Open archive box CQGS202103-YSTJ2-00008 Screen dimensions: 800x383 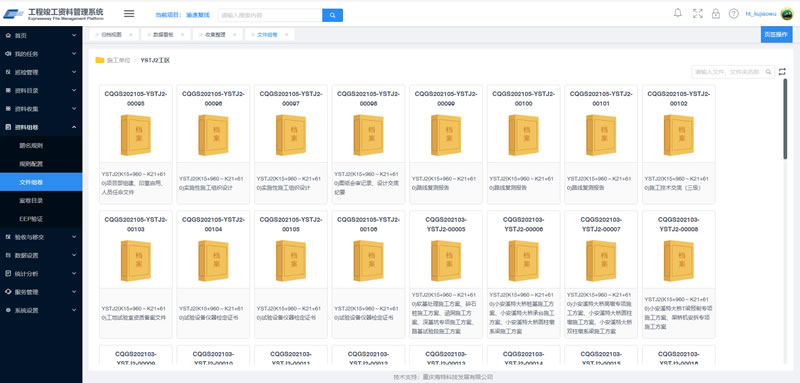coord(679,261)
